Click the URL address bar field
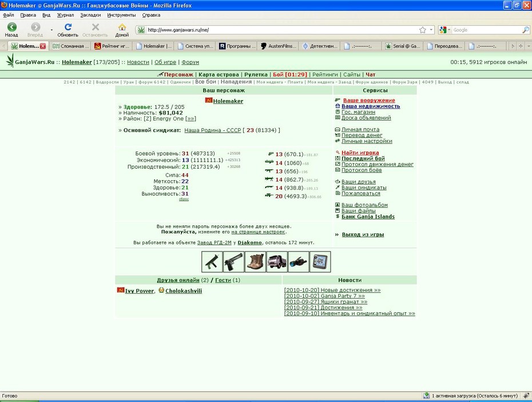Viewport: 532px width, 402px height. [281, 30]
